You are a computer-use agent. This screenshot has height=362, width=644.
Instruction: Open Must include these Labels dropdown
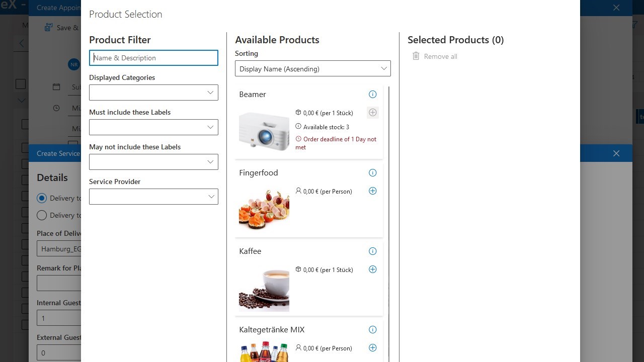coord(153,127)
